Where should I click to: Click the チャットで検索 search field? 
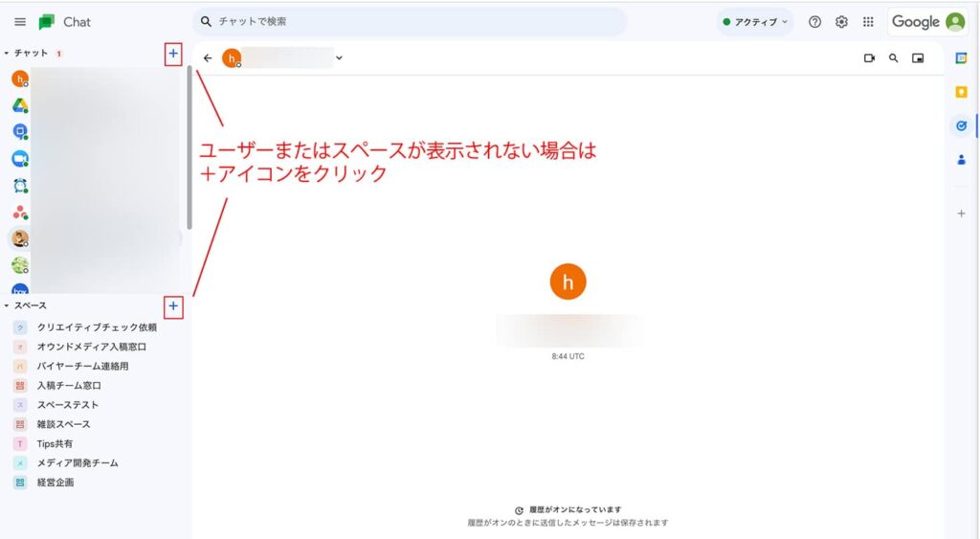click(412, 21)
